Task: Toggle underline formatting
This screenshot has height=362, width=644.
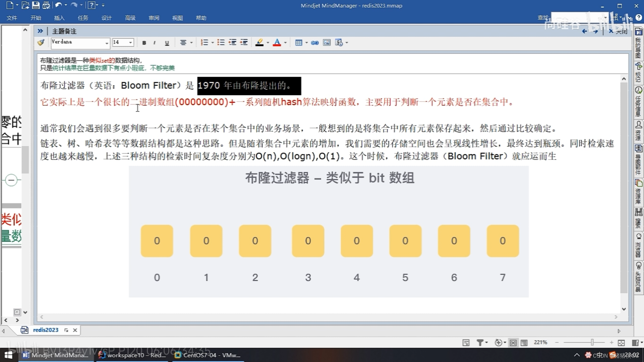Action: point(167,43)
